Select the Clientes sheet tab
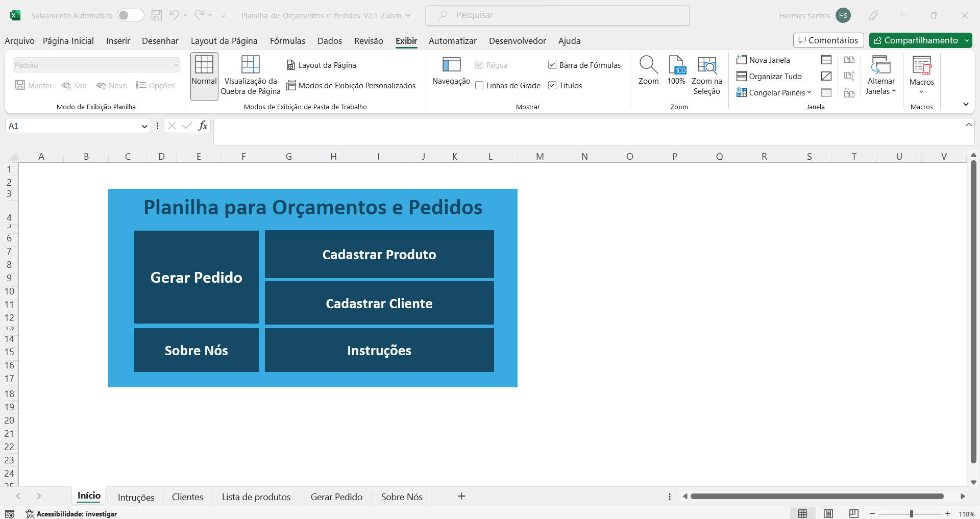 [x=187, y=497]
